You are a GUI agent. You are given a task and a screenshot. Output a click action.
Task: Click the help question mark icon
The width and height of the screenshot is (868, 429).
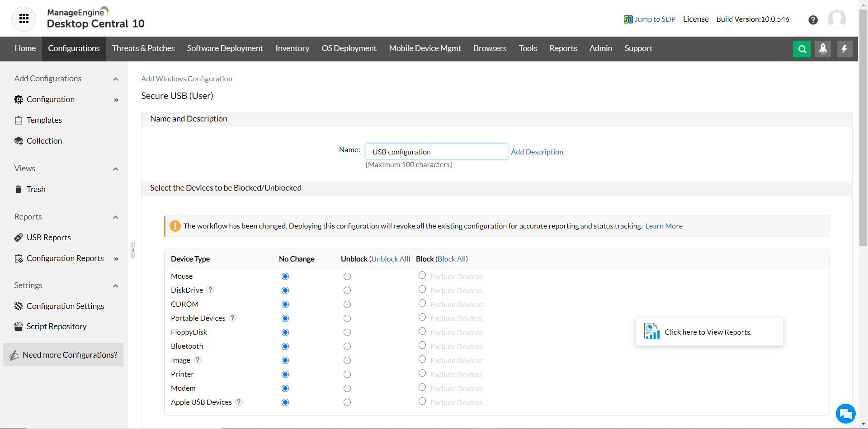point(813,20)
